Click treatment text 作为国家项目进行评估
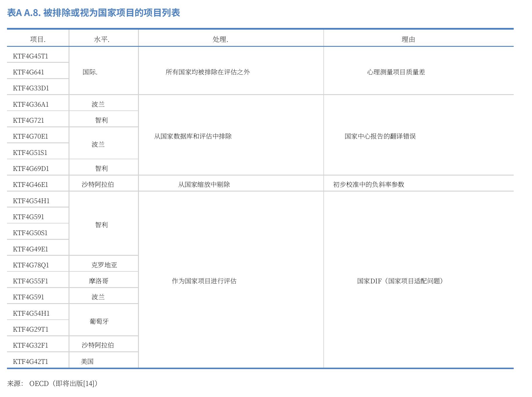 204,281
